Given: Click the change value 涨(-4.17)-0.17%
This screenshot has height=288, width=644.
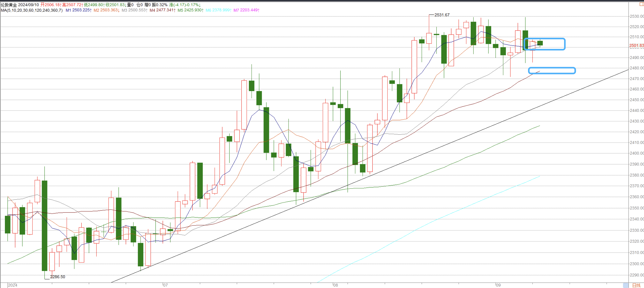Looking at the screenshot, I should click(185, 5).
